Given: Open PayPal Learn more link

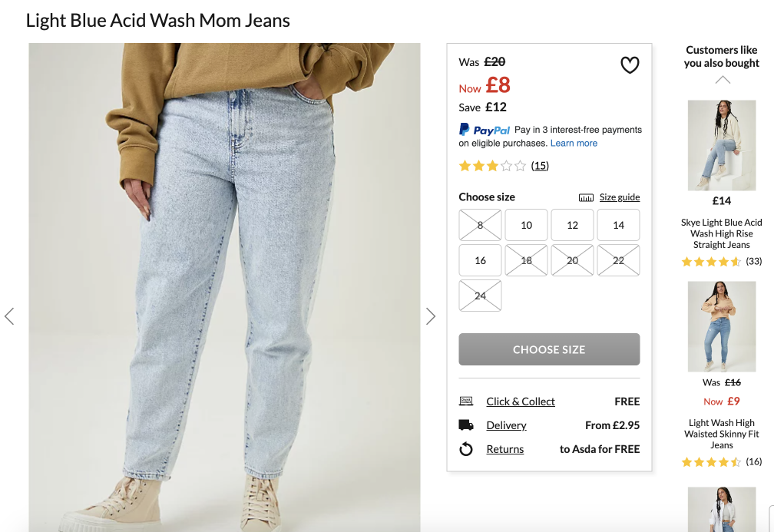Looking at the screenshot, I should (574, 143).
